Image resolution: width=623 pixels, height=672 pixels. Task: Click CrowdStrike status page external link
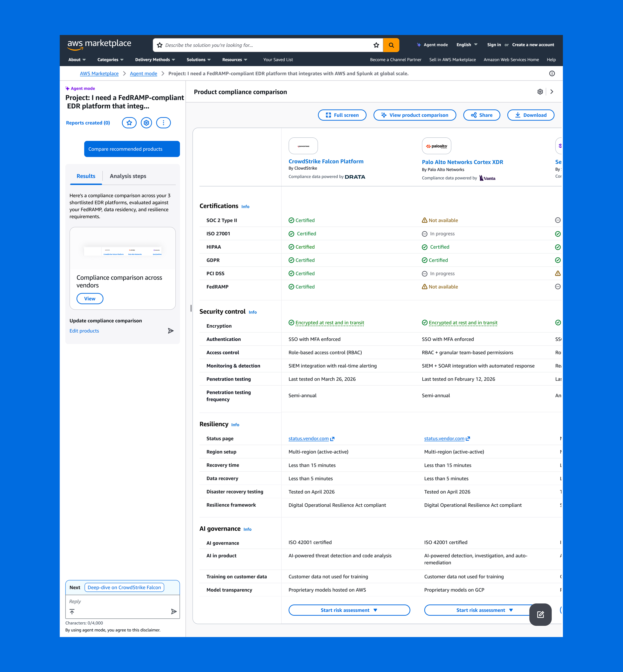point(311,439)
